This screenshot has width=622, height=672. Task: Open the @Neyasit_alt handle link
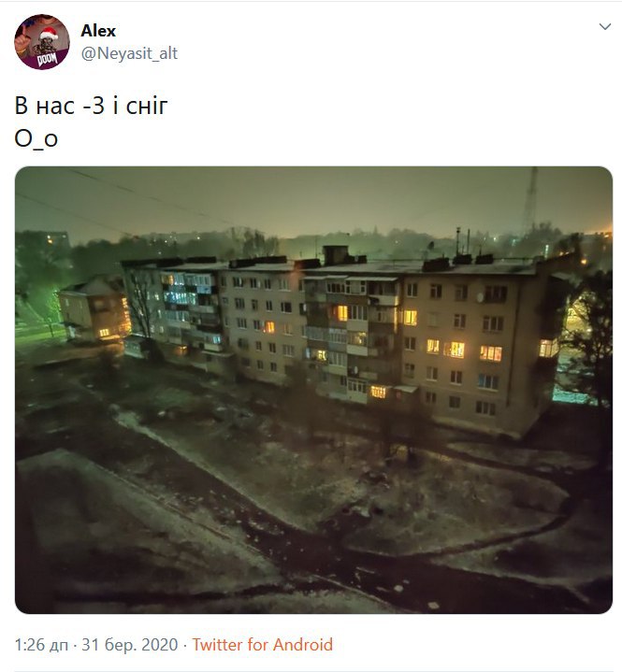point(129,53)
